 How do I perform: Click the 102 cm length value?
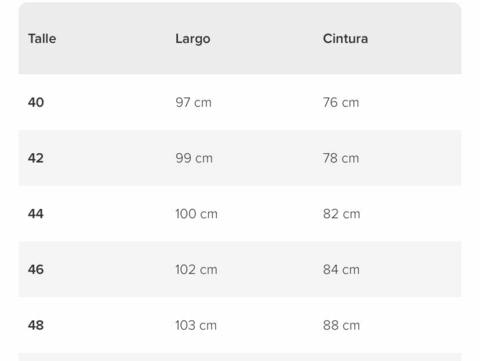[196, 269]
